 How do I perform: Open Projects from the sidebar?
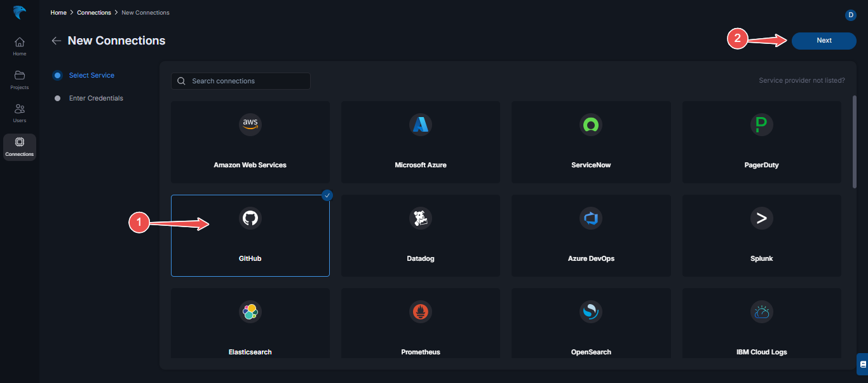pyautogui.click(x=19, y=79)
